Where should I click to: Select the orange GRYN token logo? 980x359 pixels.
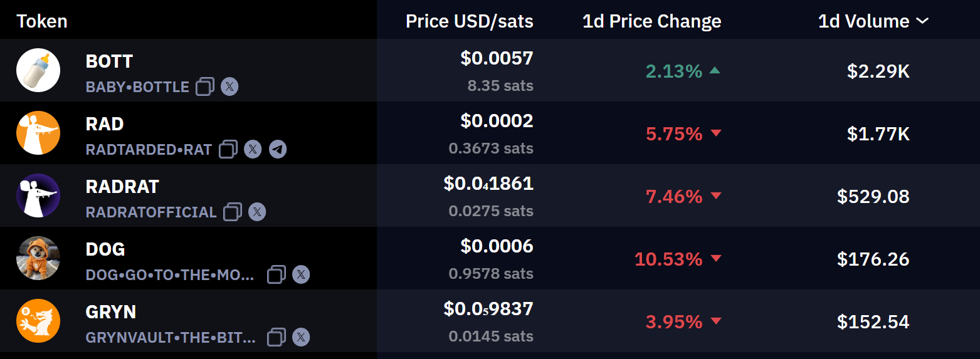click(38, 321)
